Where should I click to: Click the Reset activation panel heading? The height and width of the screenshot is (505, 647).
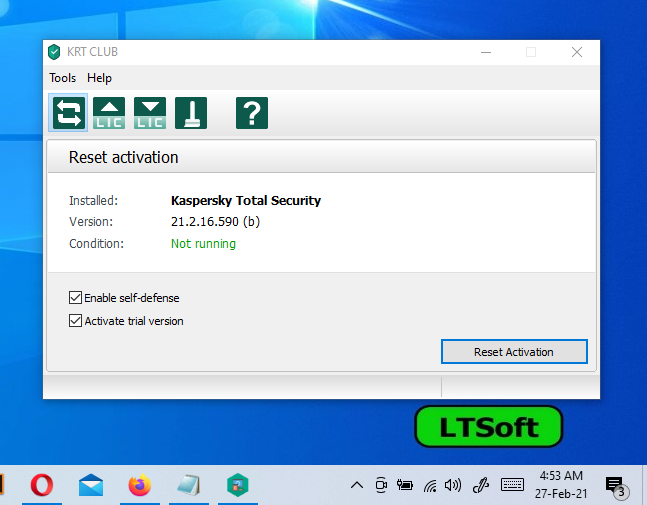123,157
